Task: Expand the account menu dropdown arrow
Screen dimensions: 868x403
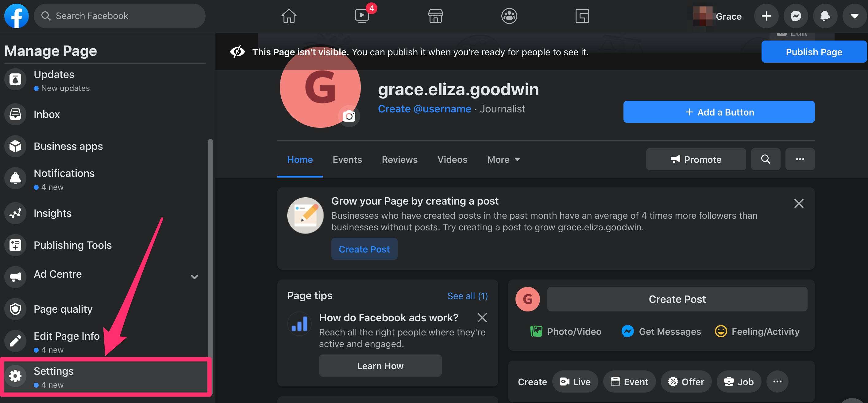Action: coord(855,16)
